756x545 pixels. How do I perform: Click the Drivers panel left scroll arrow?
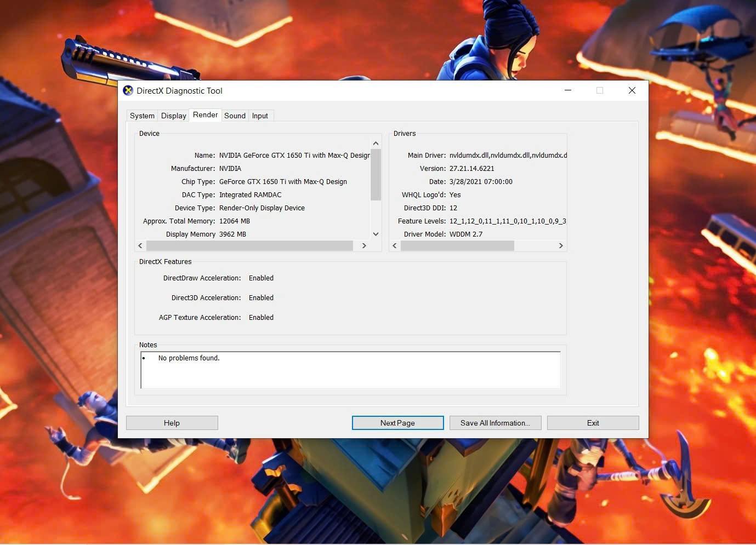395,246
